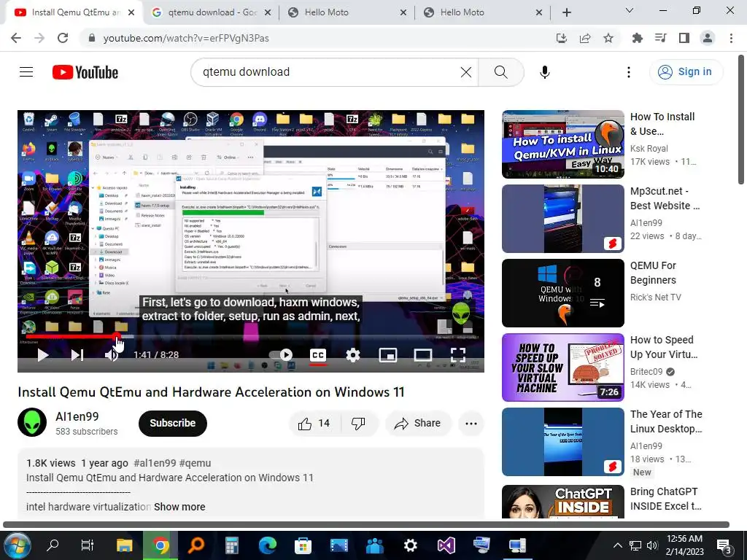Viewport: 747px width, 560px height.
Task: Open How to Speed Up Virtual Machine thumbnail
Action: tap(562, 367)
